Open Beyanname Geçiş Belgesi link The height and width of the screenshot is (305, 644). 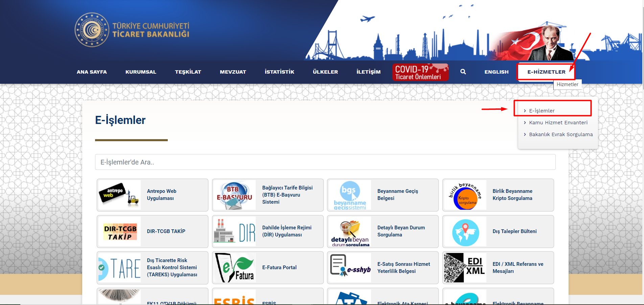pos(398,195)
